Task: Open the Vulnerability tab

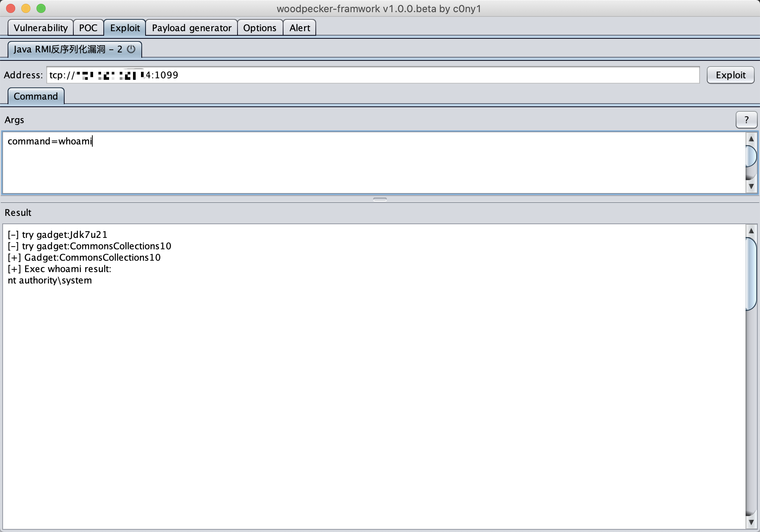Action: [x=41, y=28]
